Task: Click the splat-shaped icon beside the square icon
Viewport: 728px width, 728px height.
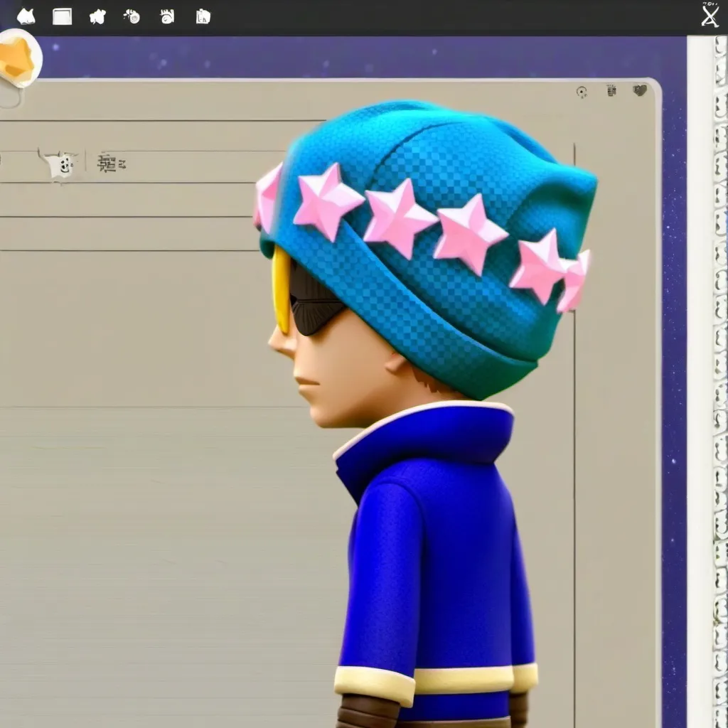Action: coord(97,17)
